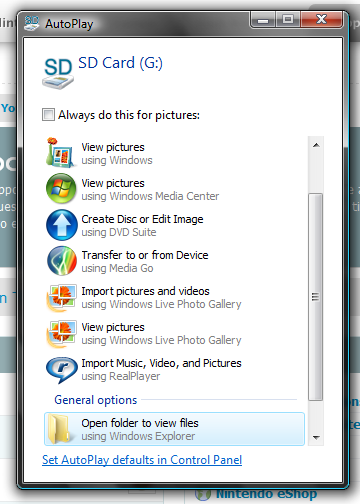Choose 'View pictures using Windows Media Center'
Image resolution: width=360 pixels, height=504 pixels.
click(175, 189)
